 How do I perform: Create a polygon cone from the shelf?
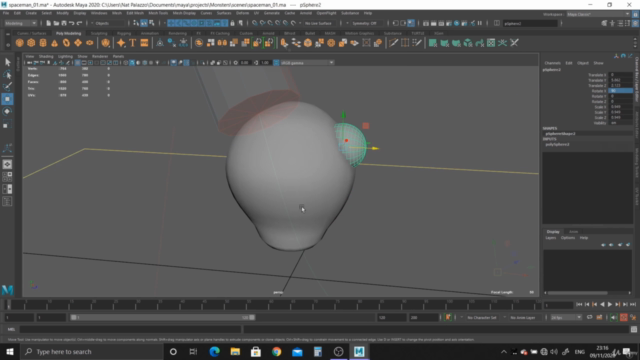(x=54, y=43)
